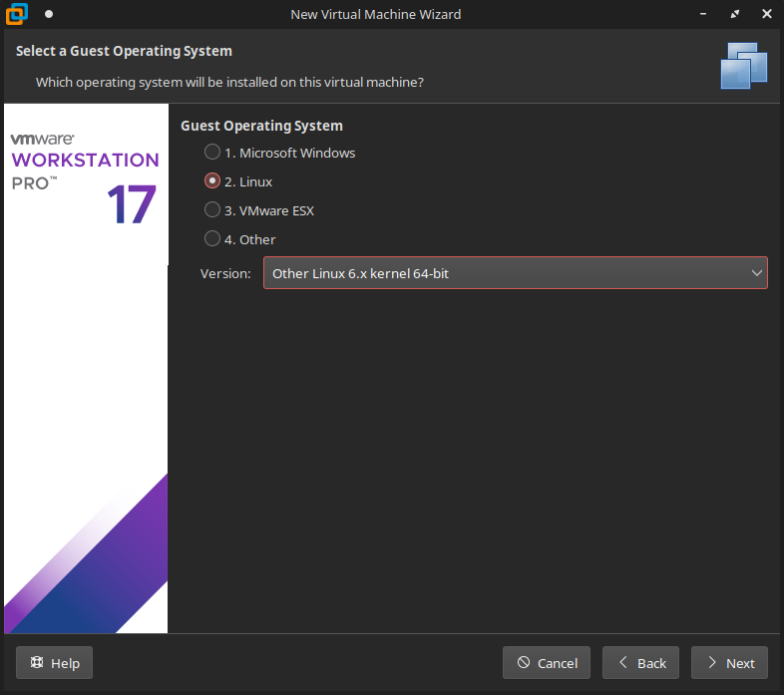Click the VMware app icon in title bar
Image resolution: width=784 pixels, height=695 pixels.
point(16,15)
